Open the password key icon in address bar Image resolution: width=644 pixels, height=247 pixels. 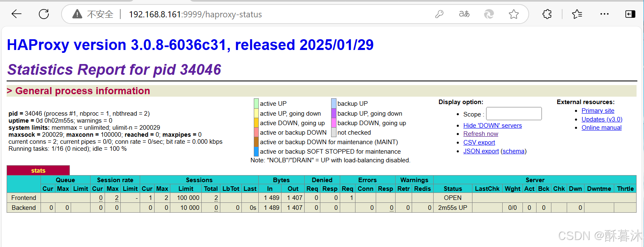[439, 14]
